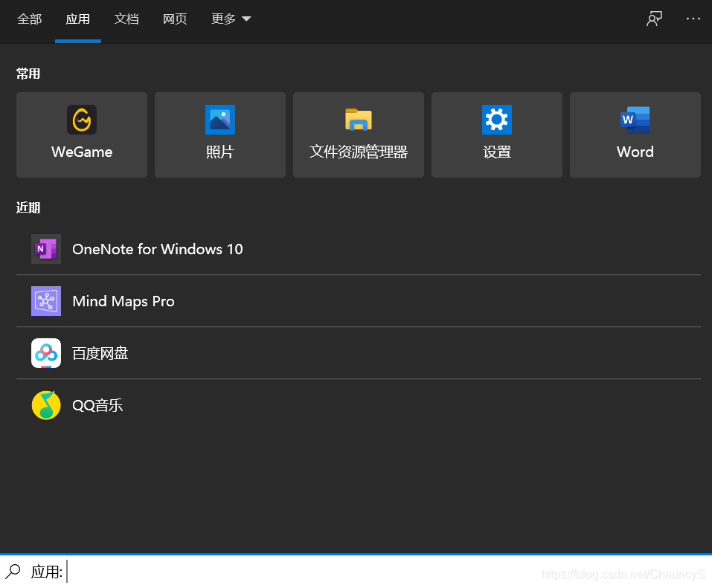Open the 百度网盘 entry text
The image size is (712, 588).
click(x=100, y=353)
